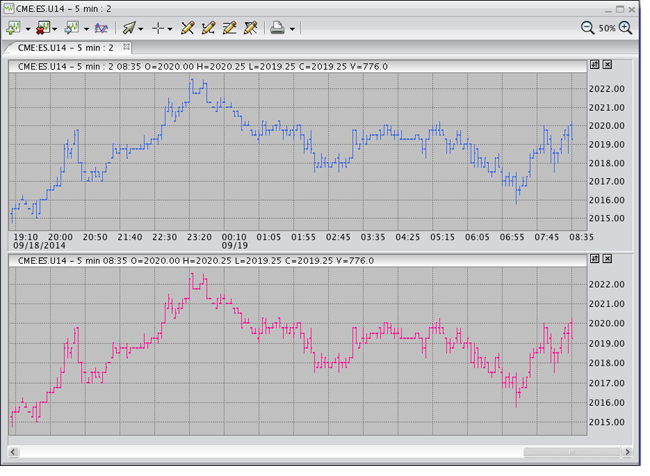Select the pencil fan lines drawing tool
Screen dimensions: 650x476
tap(250, 28)
